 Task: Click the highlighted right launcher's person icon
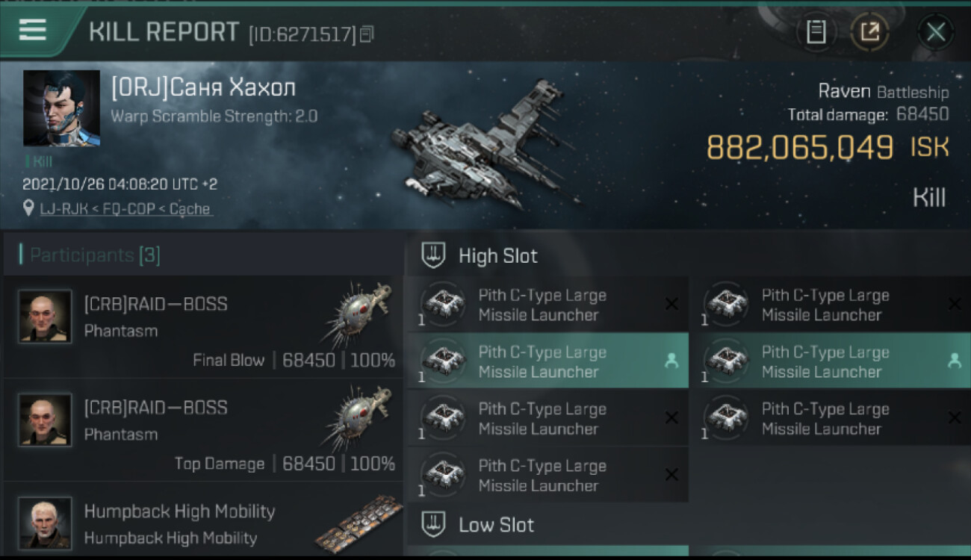tap(954, 361)
